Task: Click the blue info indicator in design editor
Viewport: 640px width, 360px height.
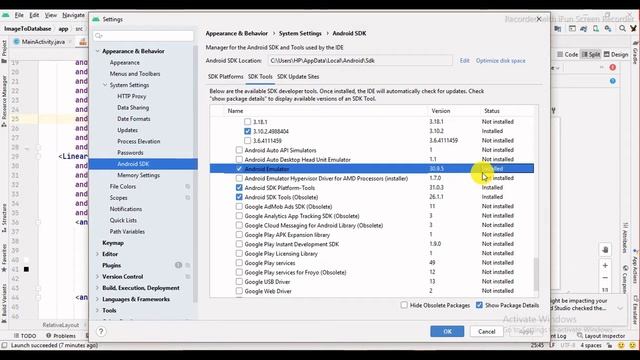Action: click(613, 81)
